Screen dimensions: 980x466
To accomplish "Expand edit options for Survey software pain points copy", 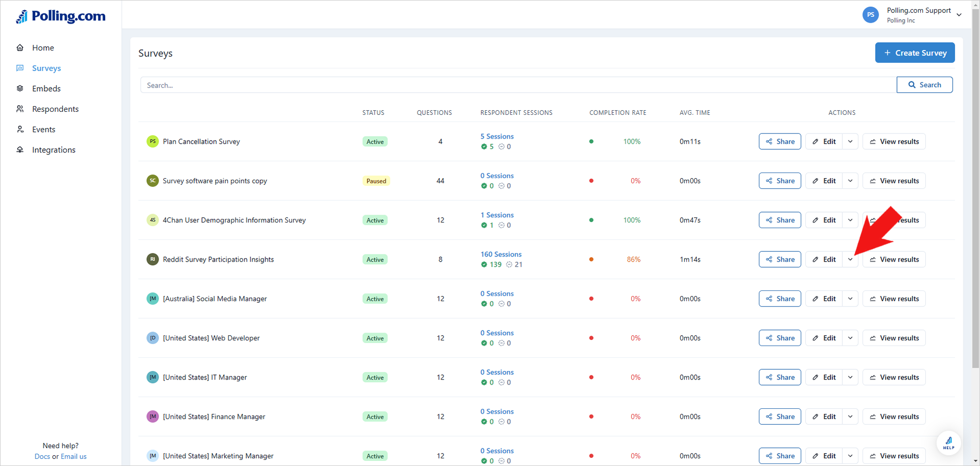I will point(850,181).
